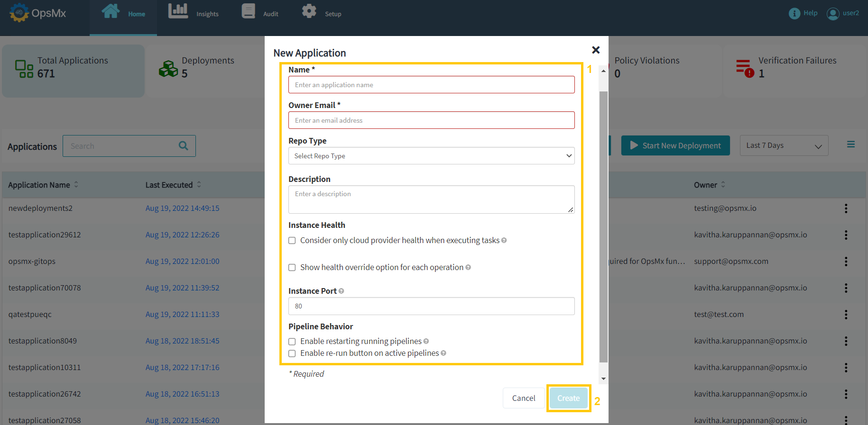This screenshot has width=868, height=425.
Task: Check Show health override option checkbox
Action: coord(292,268)
